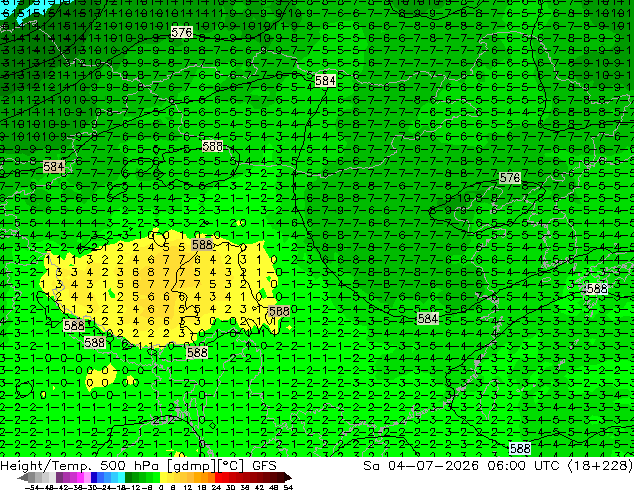Viewport: 634px width, 490px height.
Task: Click the '-54' value at the legend's start
Action: pos(32,487)
